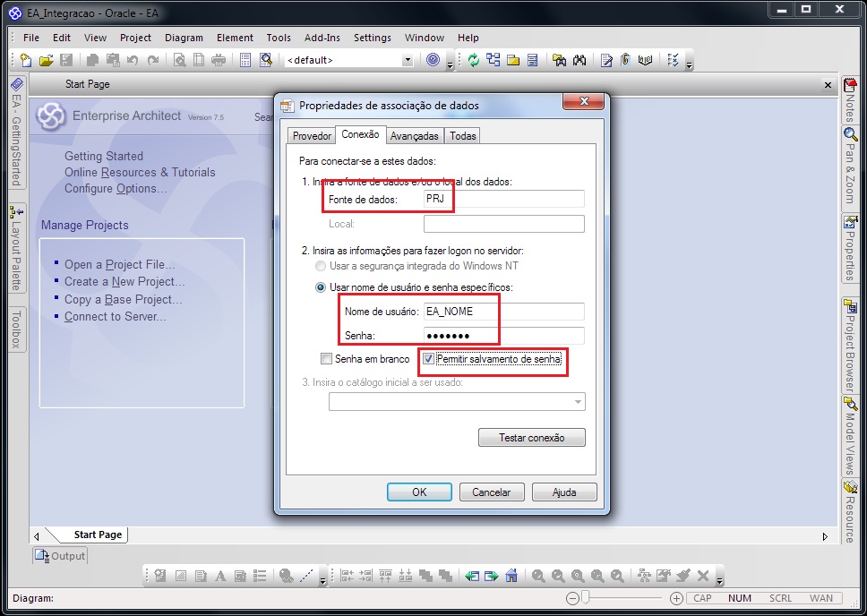
Task: Open the EA - GettingStarted docked panel
Action: [17, 132]
